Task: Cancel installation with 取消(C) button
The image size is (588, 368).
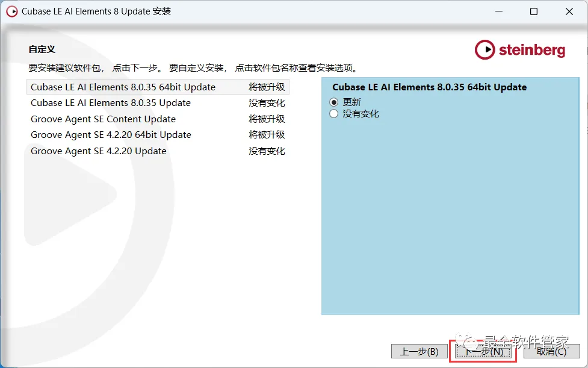Action: point(551,352)
